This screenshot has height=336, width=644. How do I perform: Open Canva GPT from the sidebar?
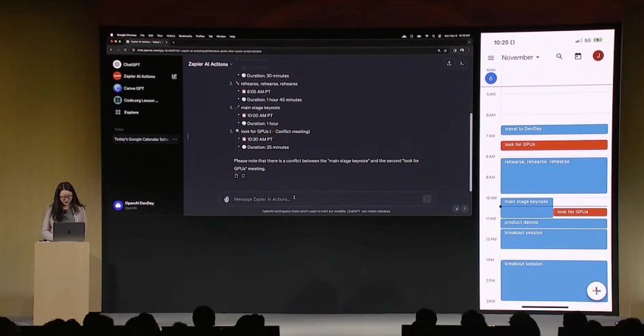coord(129,89)
